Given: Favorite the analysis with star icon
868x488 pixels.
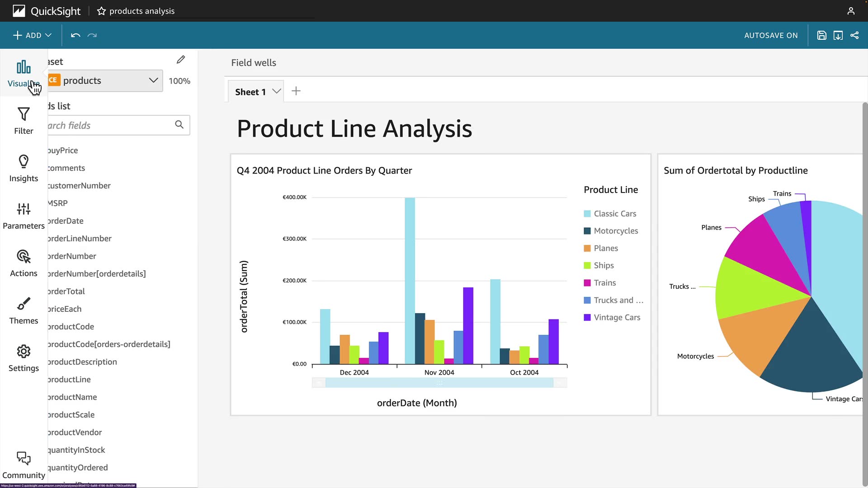Looking at the screenshot, I should [101, 11].
